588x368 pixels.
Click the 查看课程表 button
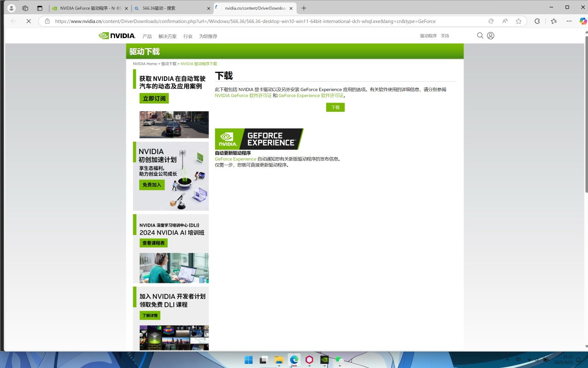pos(154,243)
